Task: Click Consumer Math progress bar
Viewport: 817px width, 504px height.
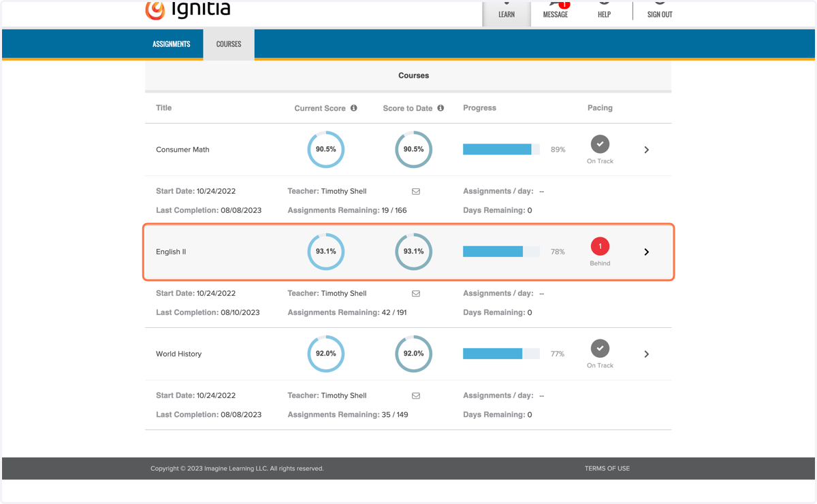Action: point(501,150)
